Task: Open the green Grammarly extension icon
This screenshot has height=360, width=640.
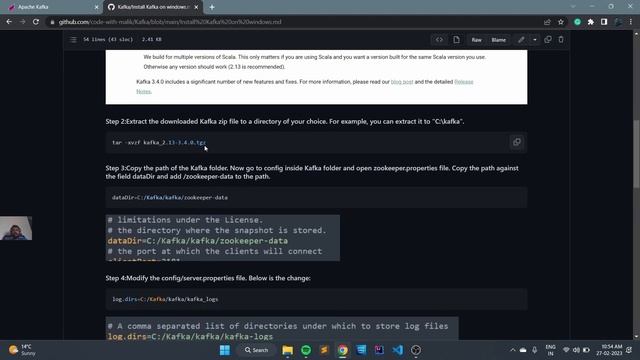Action: (577, 22)
